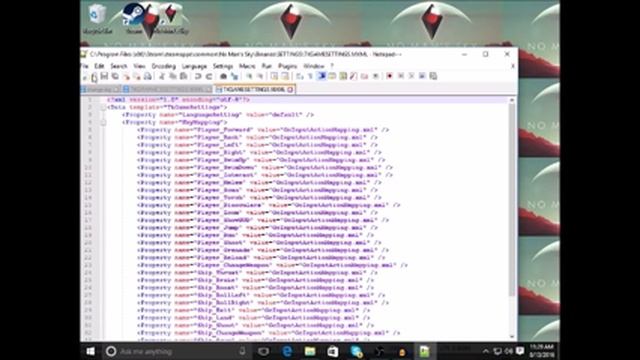Screen dimensions: 640x360
Task: Open the Edit menu
Action: pyautogui.click(x=99, y=66)
